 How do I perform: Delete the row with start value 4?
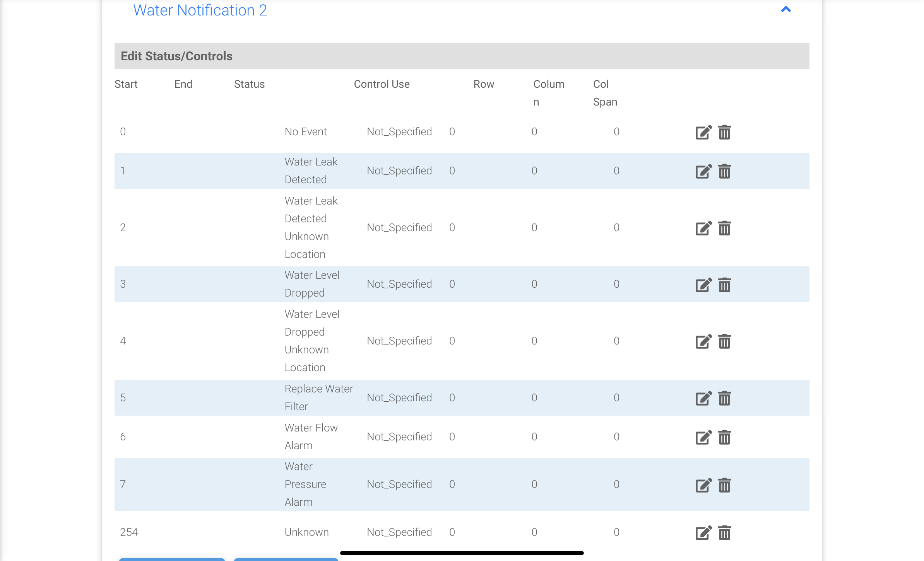(x=724, y=341)
